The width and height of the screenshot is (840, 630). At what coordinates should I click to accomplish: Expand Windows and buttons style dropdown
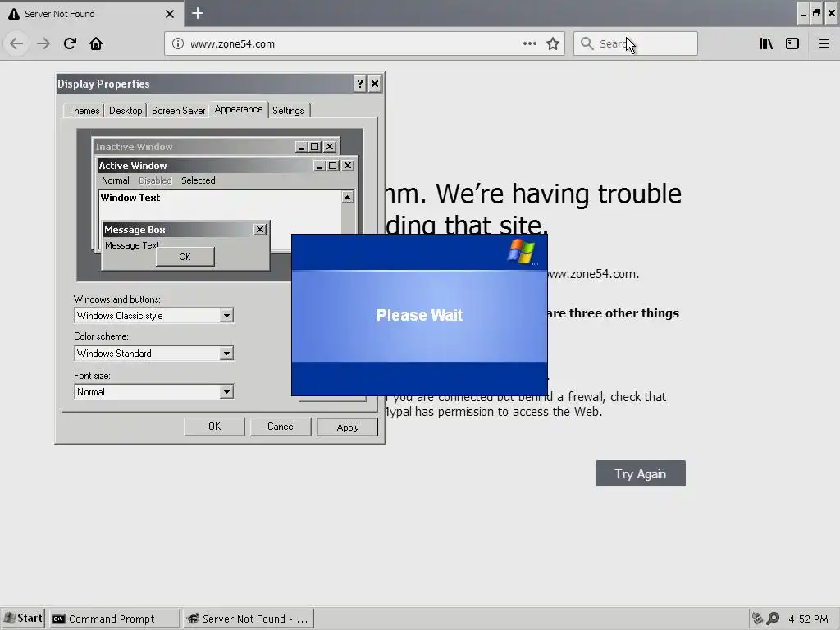tap(226, 316)
